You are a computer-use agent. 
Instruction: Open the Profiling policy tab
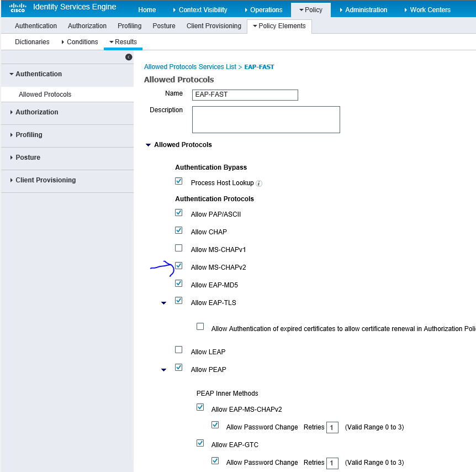pyautogui.click(x=130, y=26)
